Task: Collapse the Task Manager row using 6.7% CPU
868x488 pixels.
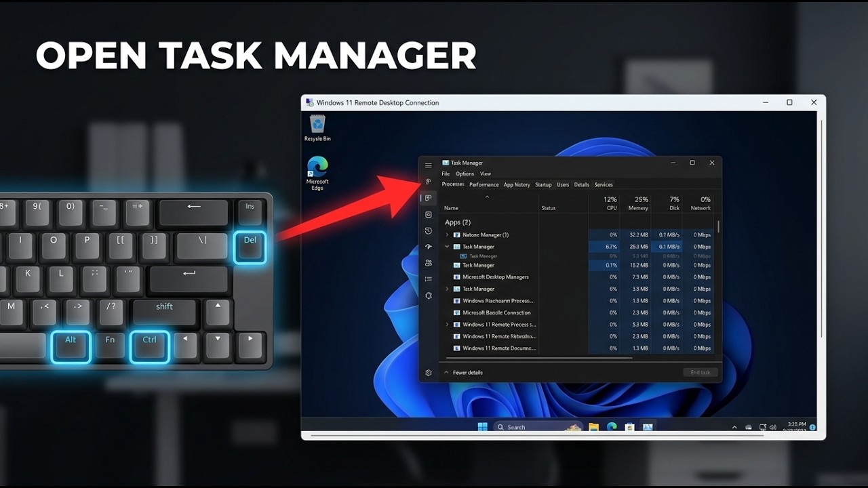Action: [x=447, y=247]
